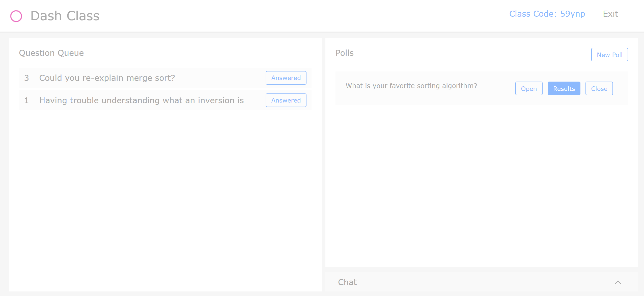Click the vote count 3 on merge sort question
Screen dimensions: 644x296
point(26,78)
